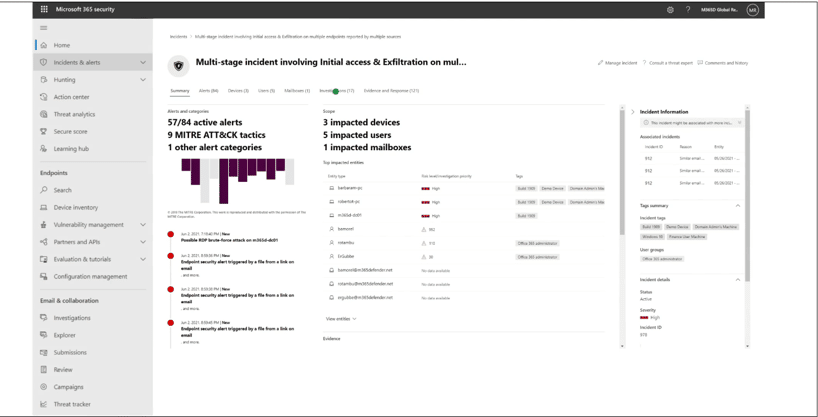818x417 pixels.
Task: Click Office 365 administrator user group tag
Action: [662, 259]
